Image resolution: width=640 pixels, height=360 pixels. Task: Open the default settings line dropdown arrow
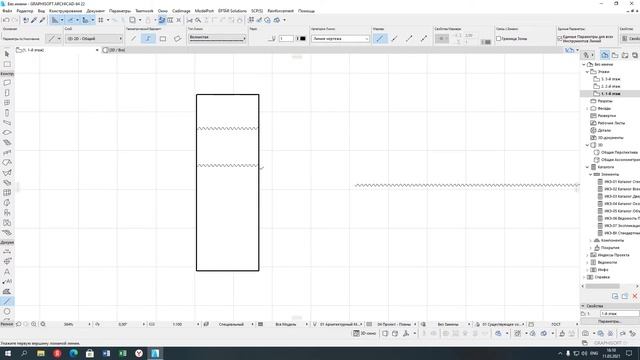point(59,38)
